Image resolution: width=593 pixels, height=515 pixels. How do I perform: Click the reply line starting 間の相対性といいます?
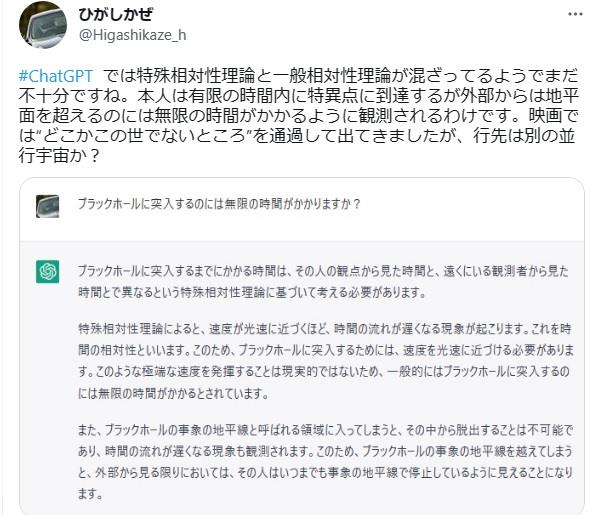[326, 351]
